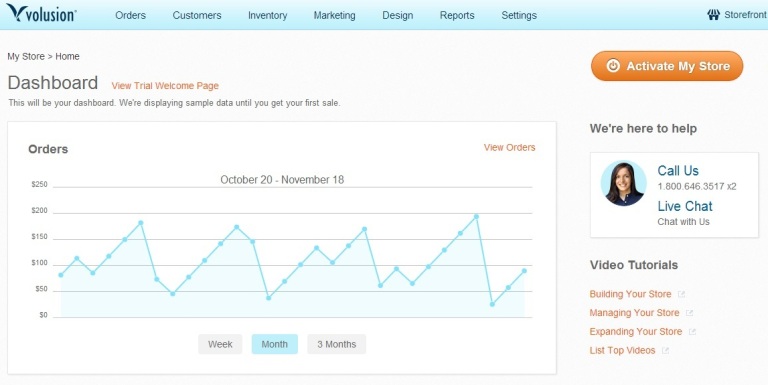Image resolution: width=768 pixels, height=385 pixels.
Task: Open the Storefront shop icon
Action: 714,15
